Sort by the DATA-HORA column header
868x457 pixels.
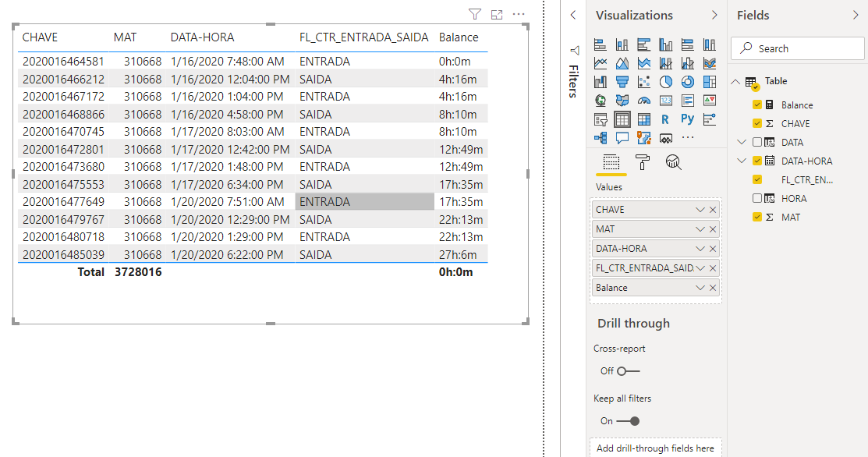[x=202, y=37]
